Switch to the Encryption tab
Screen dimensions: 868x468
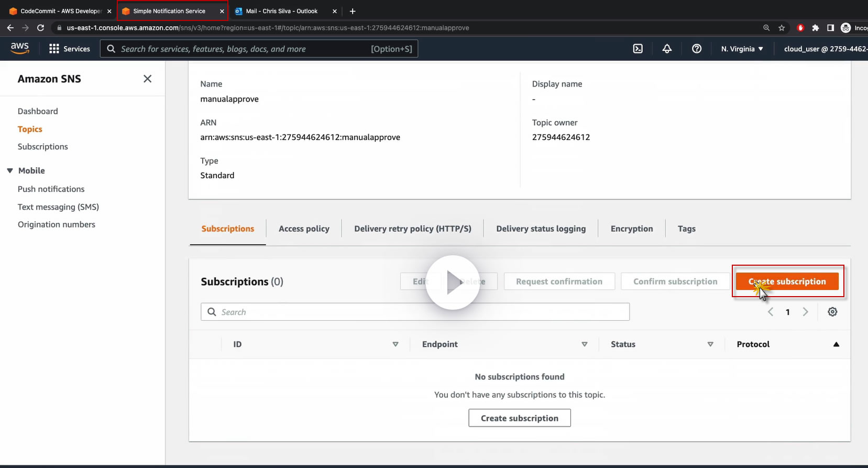pos(632,229)
